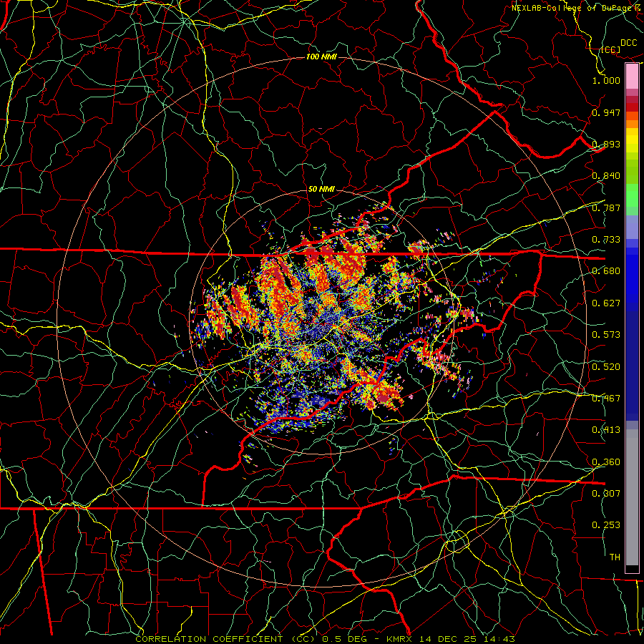Click the 0.307 scale value
The image size is (644, 644).
(x=606, y=493)
